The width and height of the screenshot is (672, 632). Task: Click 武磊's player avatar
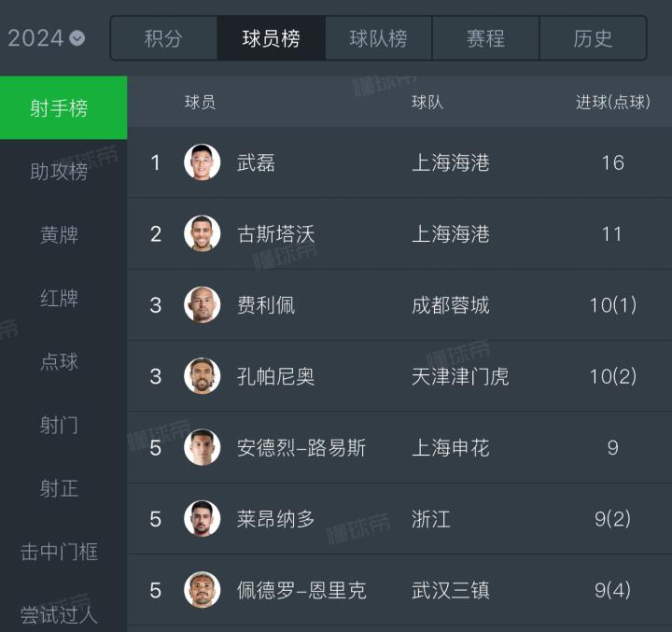(203, 162)
